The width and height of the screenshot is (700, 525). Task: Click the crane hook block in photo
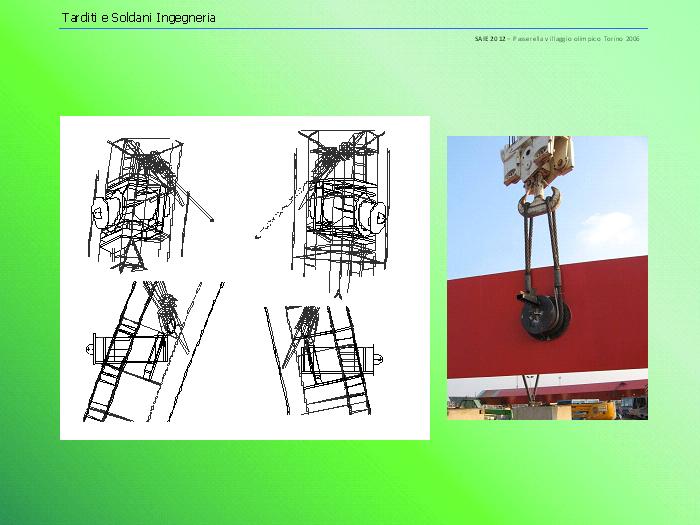(538, 160)
